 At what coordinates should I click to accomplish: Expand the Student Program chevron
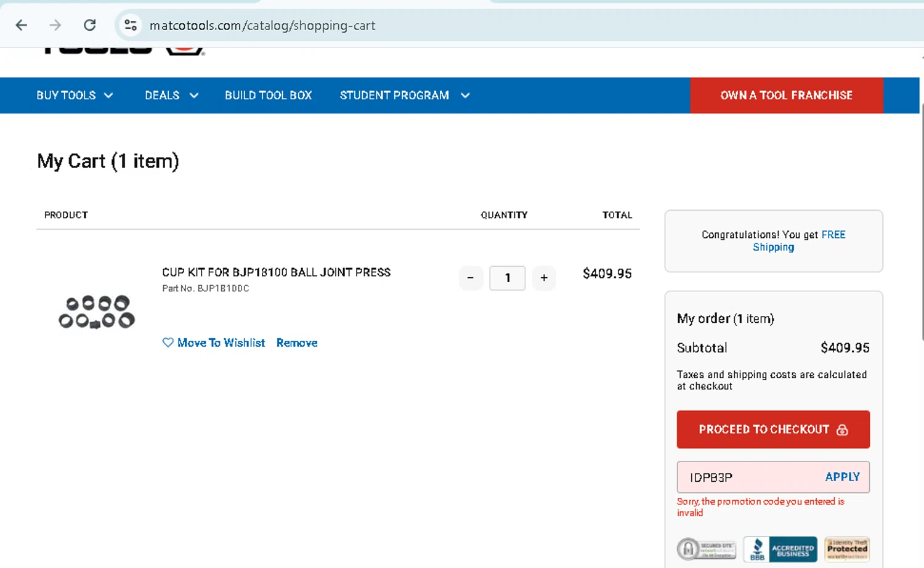click(465, 95)
